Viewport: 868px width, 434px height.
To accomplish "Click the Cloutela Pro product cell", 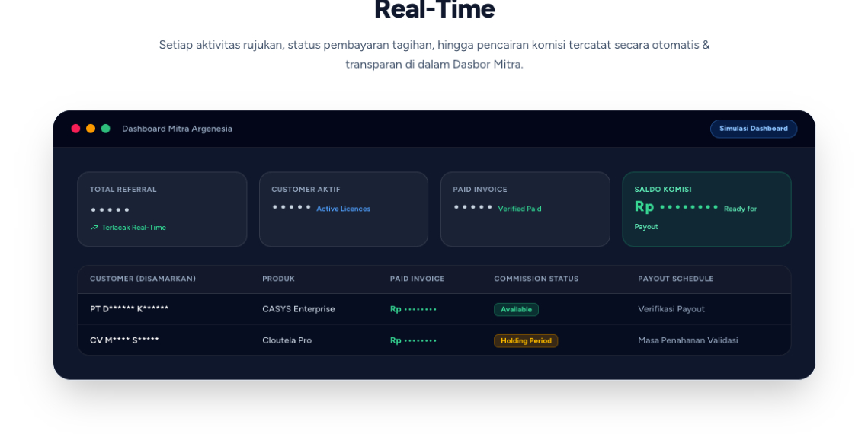I will [287, 340].
